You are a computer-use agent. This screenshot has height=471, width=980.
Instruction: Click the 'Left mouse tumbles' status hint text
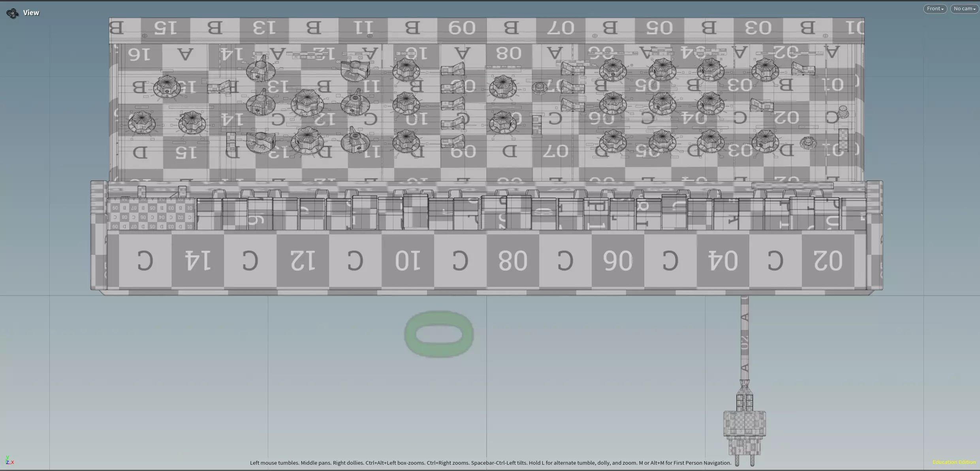(491, 463)
